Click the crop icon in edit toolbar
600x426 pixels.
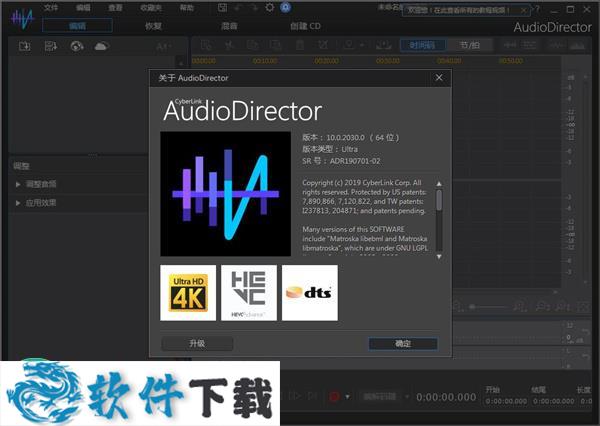pos(323,45)
